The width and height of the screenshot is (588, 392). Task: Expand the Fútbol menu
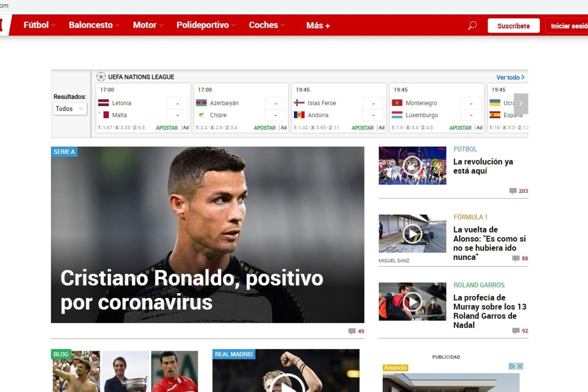coord(39,25)
